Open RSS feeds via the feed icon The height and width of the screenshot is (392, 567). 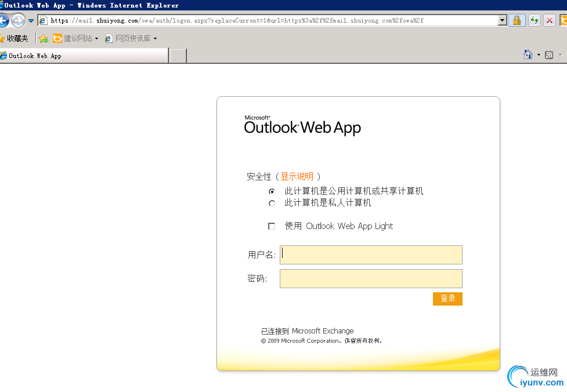click(x=548, y=54)
